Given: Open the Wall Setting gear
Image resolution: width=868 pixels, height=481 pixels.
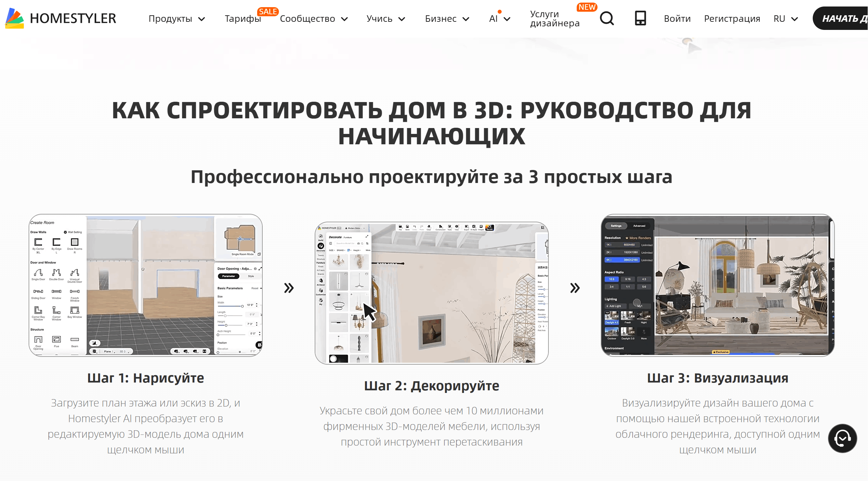Looking at the screenshot, I should 65,232.
